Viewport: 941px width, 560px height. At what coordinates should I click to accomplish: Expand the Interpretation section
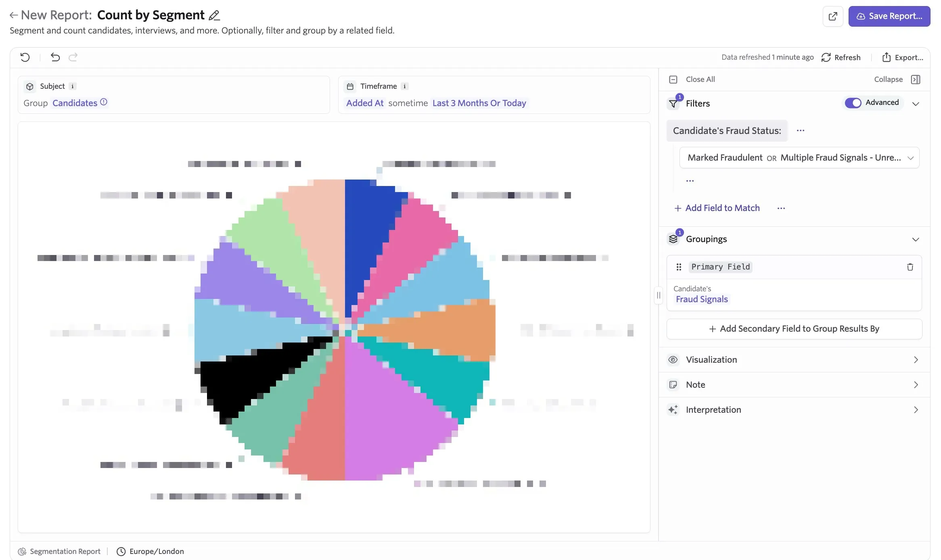point(794,410)
